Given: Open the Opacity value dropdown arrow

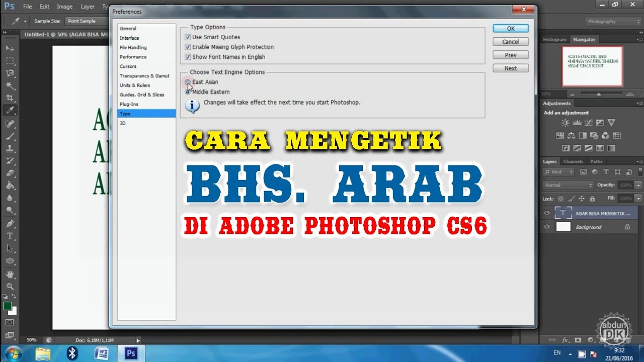Looking at the screenshot, I should tap(638, 185).
